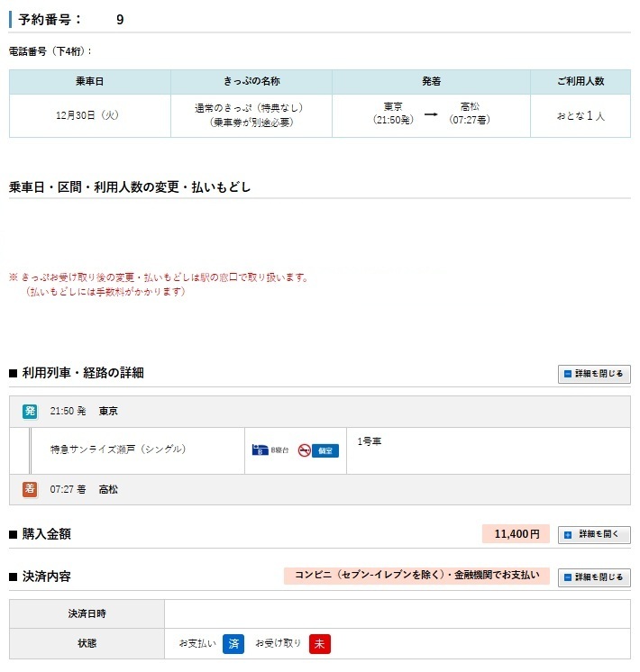Expand the 購入金額 details

pyautogui.click(x=594, y=535)
